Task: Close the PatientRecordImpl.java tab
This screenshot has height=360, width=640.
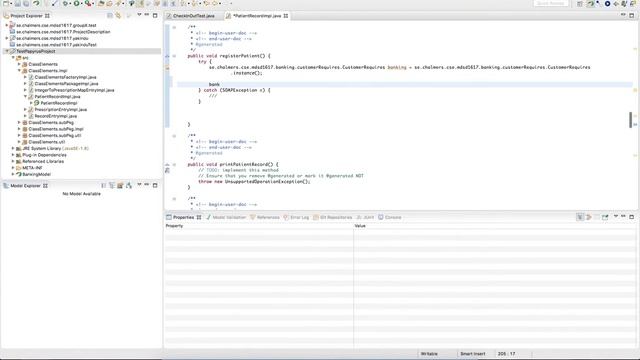Action: 286,16
